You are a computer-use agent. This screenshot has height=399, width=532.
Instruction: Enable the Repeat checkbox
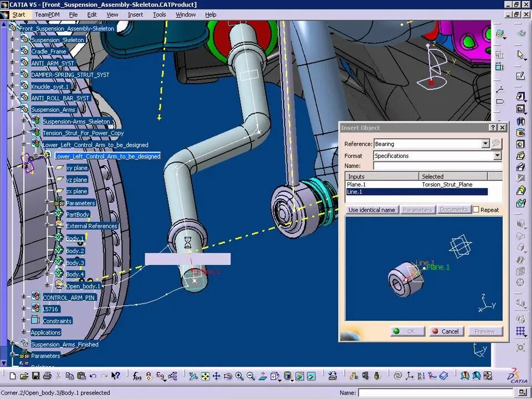476,209
